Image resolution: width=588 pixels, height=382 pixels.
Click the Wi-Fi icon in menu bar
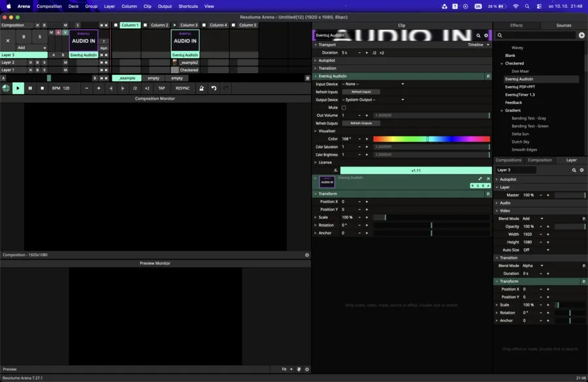[515, 7]
